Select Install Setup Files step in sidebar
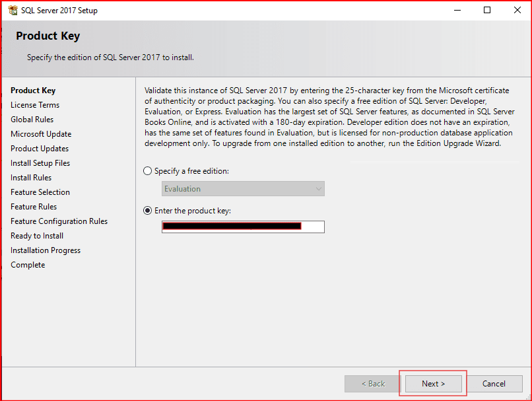 (40, 163)
